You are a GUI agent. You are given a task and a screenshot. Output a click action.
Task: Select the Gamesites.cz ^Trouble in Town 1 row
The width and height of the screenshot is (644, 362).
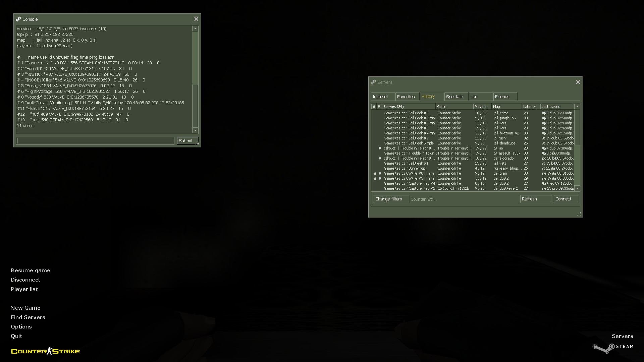tap(473, 153)
